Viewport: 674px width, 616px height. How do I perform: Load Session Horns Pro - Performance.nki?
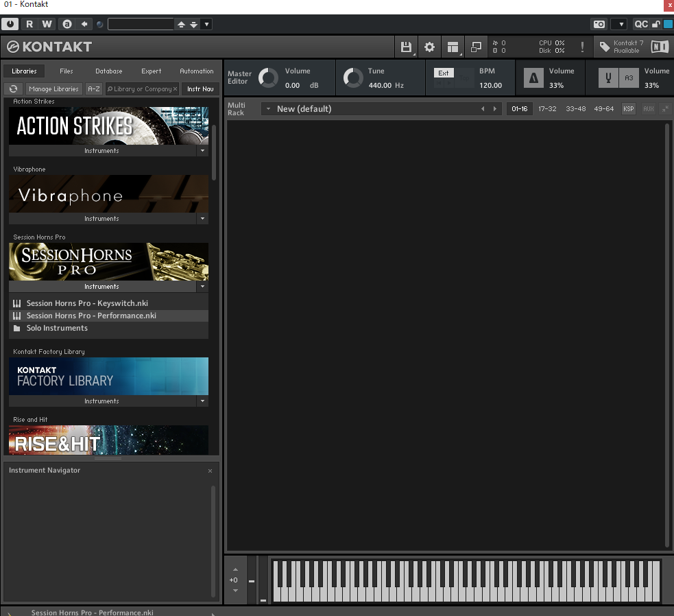tap(93, 315)
